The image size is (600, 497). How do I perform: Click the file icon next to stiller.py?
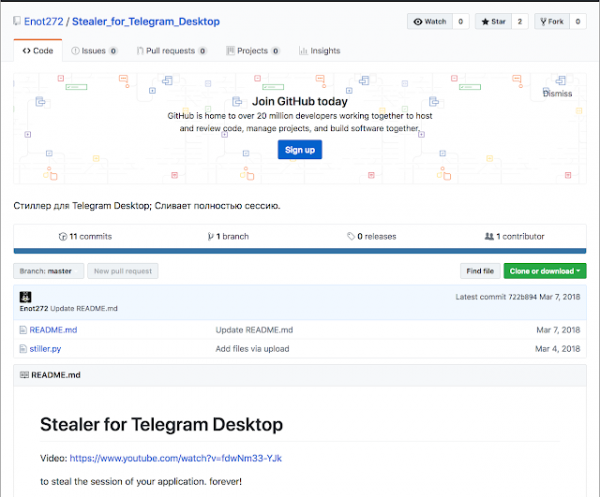point(23,347)
